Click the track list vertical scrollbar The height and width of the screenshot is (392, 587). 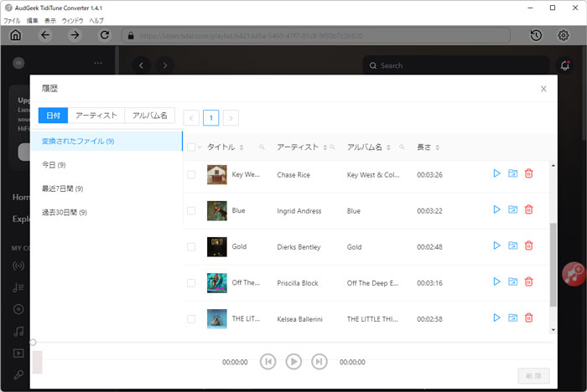pyautogui.click(x=553, y=265)
